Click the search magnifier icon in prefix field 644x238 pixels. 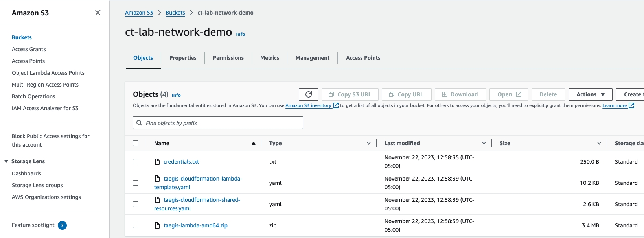tap(139, 123)
